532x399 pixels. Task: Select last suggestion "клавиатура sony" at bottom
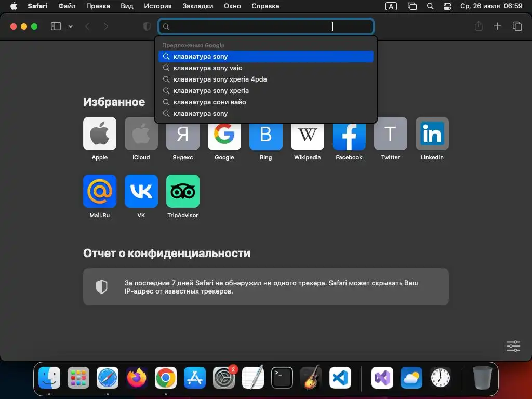click(x=266, y=114)
